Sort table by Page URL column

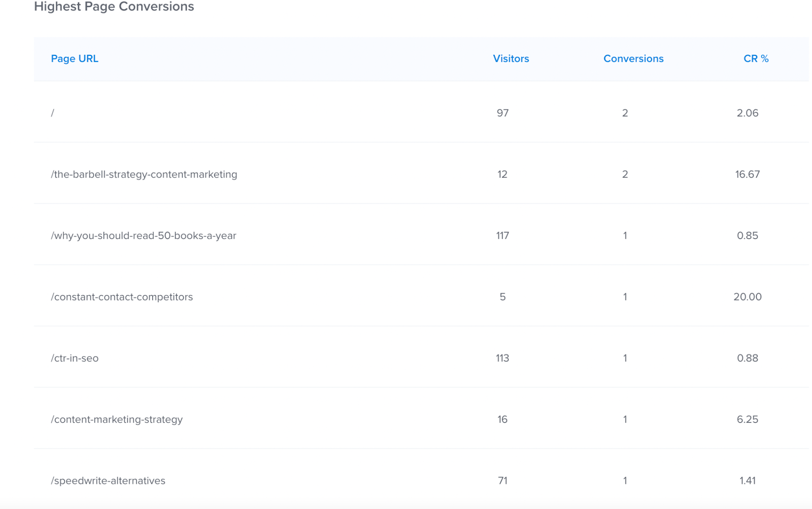pyautogui.click(x=75, y=59)
